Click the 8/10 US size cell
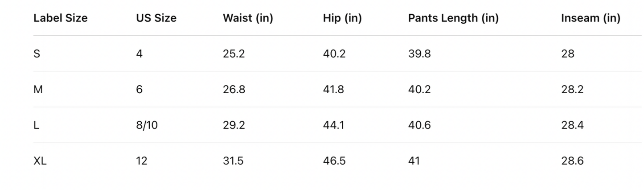The width and height of the screenshot is (644, 190). point(147,125)
